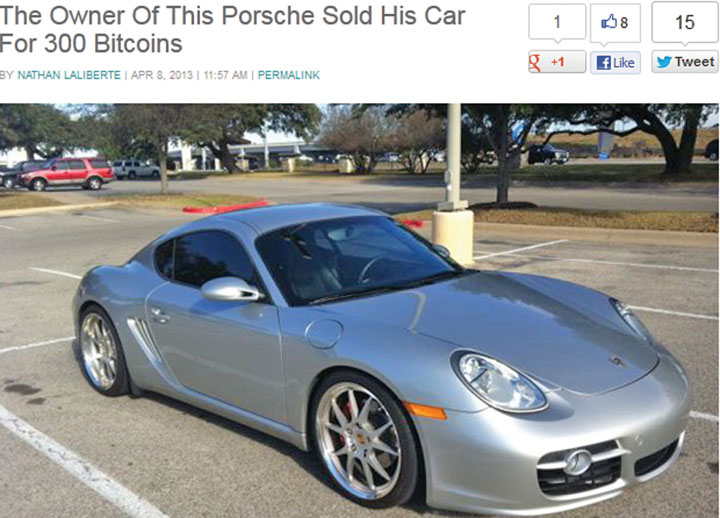Open author Nathan Laliberte's link
The image size is (720, 518).
pyautogui.click(x=69, y=75)
